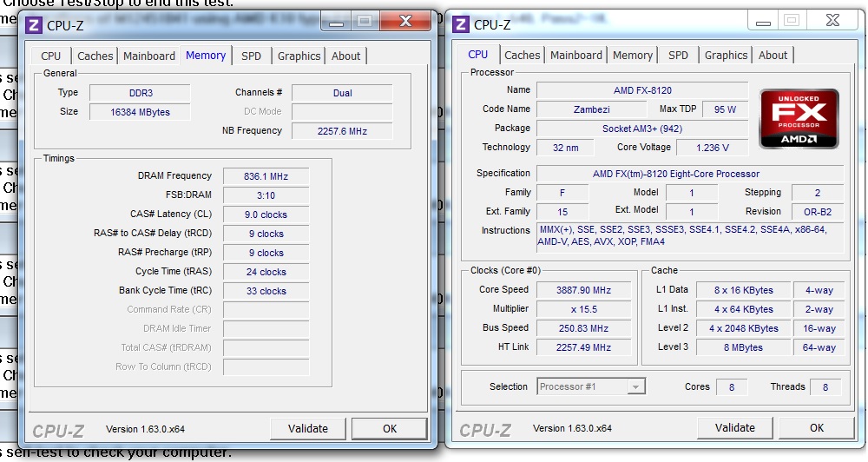Click the Cores count field showing 8
The width and height of the screenshot is (868, 462).
(x=731, y=387)
